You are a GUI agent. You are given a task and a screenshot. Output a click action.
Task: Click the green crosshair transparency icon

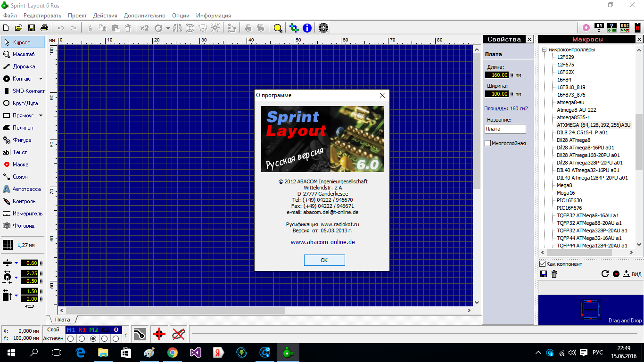(294, 28)
